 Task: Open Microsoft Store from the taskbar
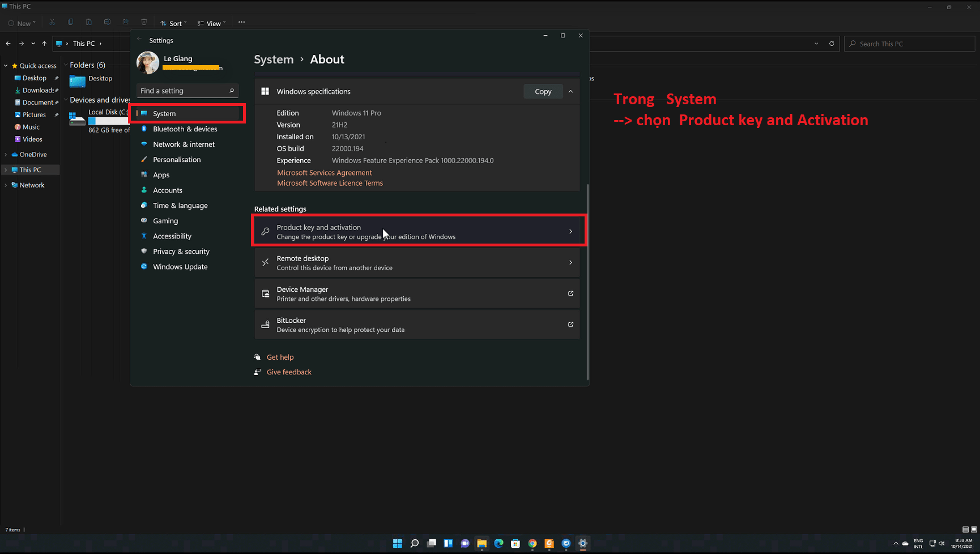tap(515, 543)
